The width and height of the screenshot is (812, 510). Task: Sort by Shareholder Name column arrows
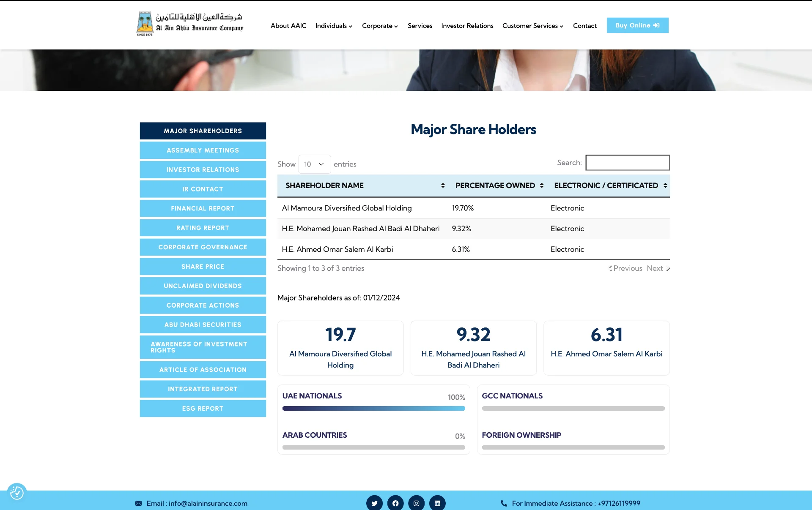[443, 185]
